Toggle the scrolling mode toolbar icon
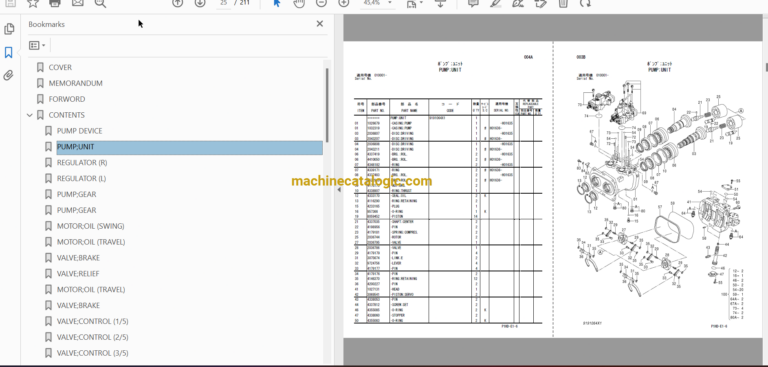Screen dimensions: 768x367 pyautogui.click(x=440, y=3)
